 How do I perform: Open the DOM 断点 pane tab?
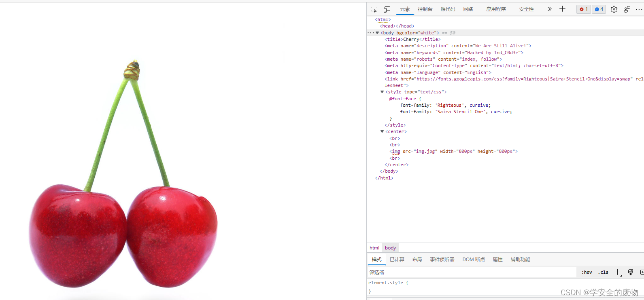click(474, 260)
